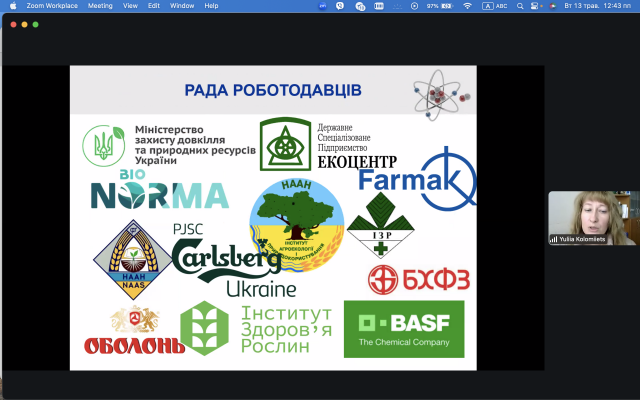Click the signal strength icon beside Yulia's name
The image size is (640, 400).
pos(554,239)
